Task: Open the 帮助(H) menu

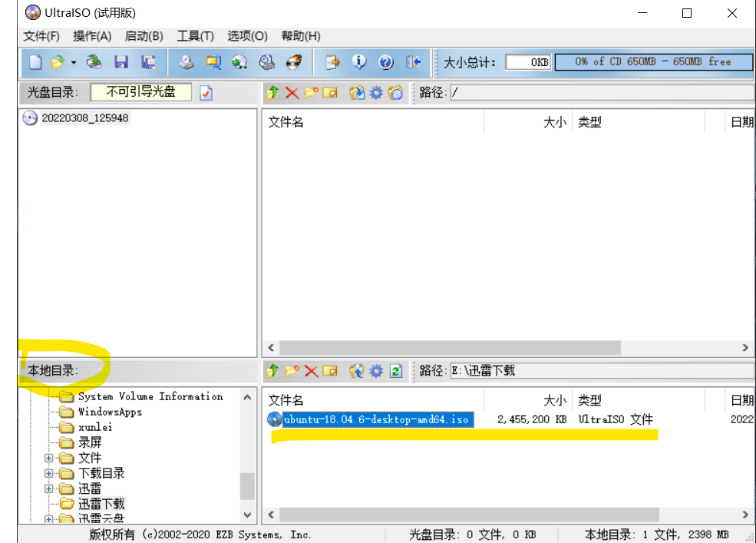Action: pos(301,36)
